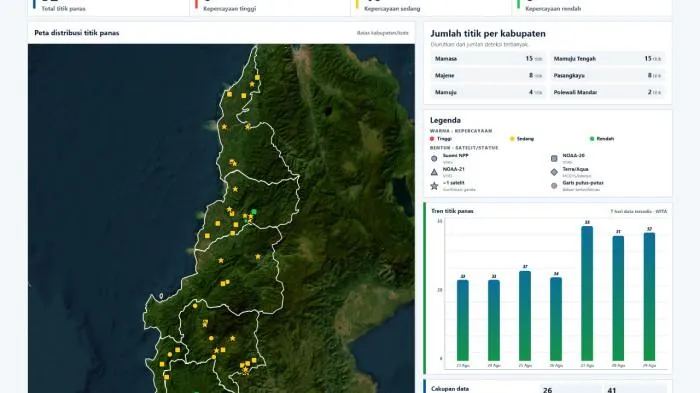Select the yellow Sedang confidence dot
Screen dimensions: 700x393
click(512, 139)
